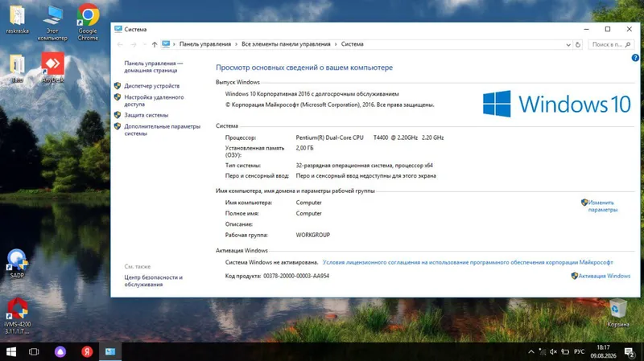Open Microsoft license agreement terms link
Screen dimensions: 644x361
[468, 263]
